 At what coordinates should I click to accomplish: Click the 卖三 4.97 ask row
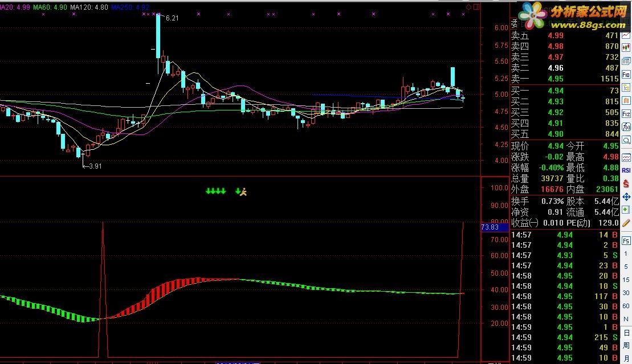(x=565, y=57)
